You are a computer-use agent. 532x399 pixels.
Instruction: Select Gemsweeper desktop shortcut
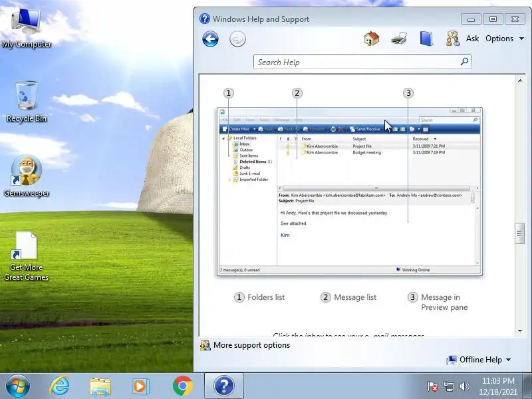[27, 176]
